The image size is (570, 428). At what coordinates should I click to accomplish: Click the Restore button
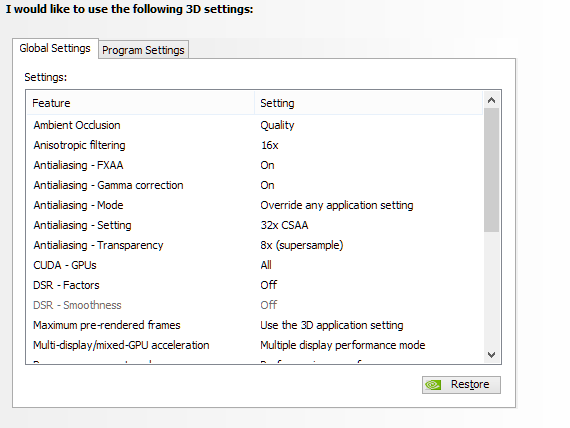pyautogui.click(x=461, y=385)
